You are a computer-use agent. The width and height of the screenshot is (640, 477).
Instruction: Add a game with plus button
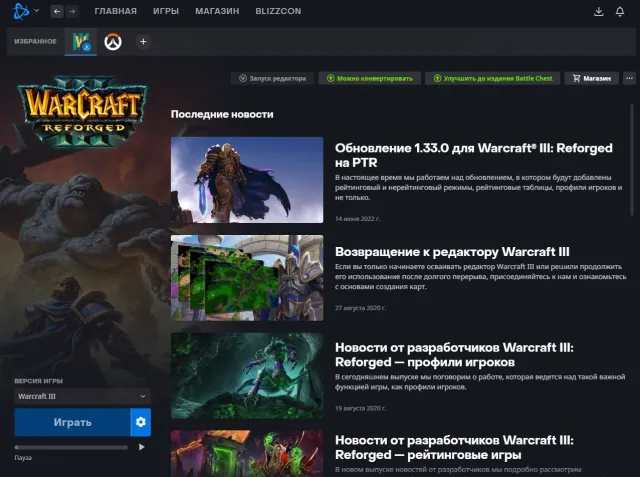[143, 42]
